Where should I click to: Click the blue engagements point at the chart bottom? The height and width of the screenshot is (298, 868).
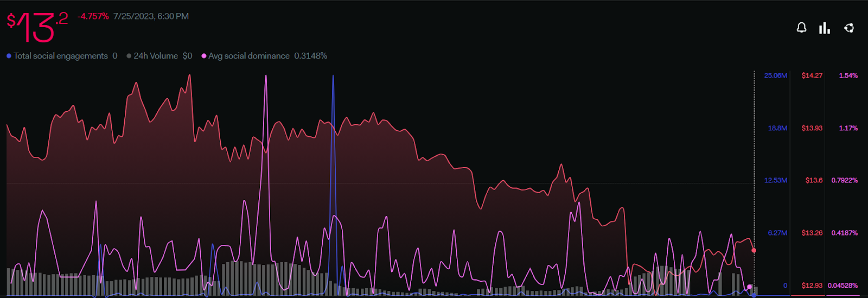pyautogui.click(x=754, y=295)
